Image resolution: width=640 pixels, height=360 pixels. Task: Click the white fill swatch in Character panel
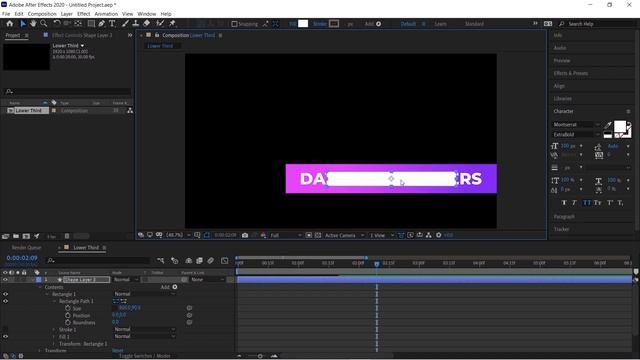click(x=620, y=127)
